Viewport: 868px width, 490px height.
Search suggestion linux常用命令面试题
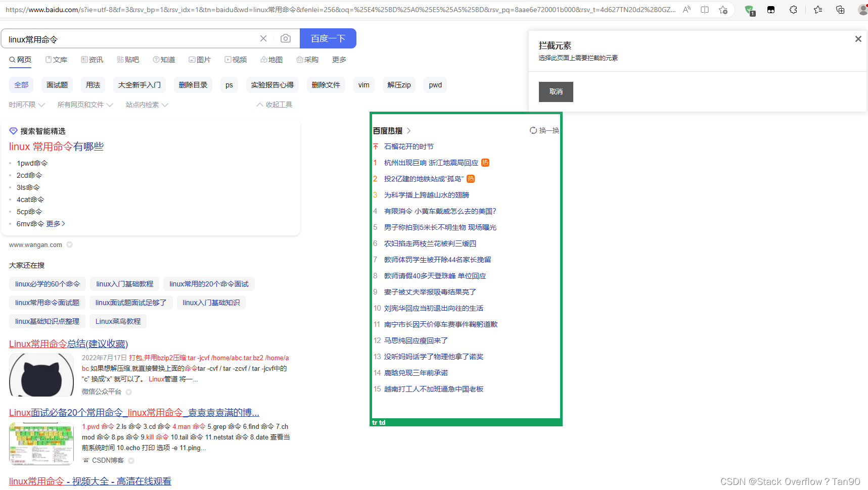(x=47, y=303)
